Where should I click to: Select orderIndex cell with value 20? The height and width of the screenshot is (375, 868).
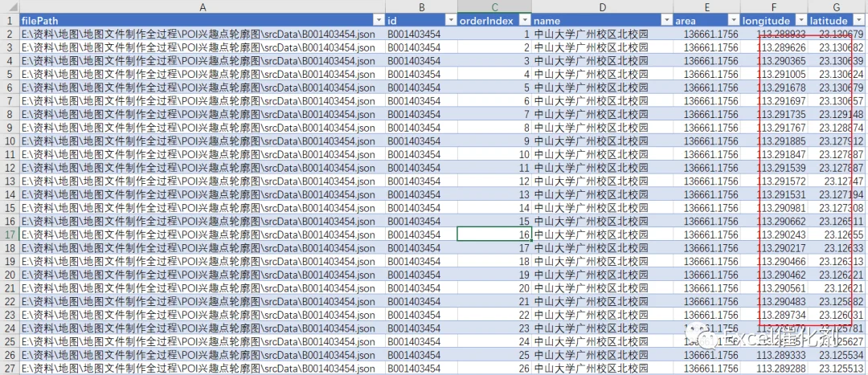click(x=494, y=288)
